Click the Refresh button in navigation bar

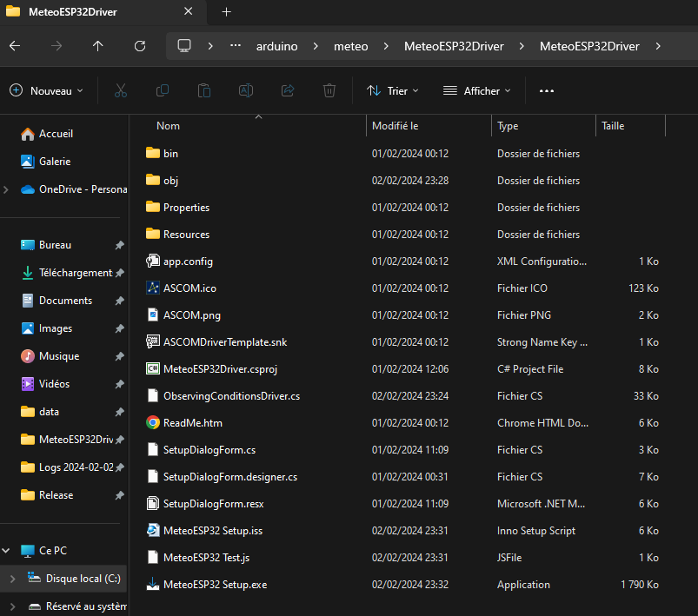(x=140, y=46)
